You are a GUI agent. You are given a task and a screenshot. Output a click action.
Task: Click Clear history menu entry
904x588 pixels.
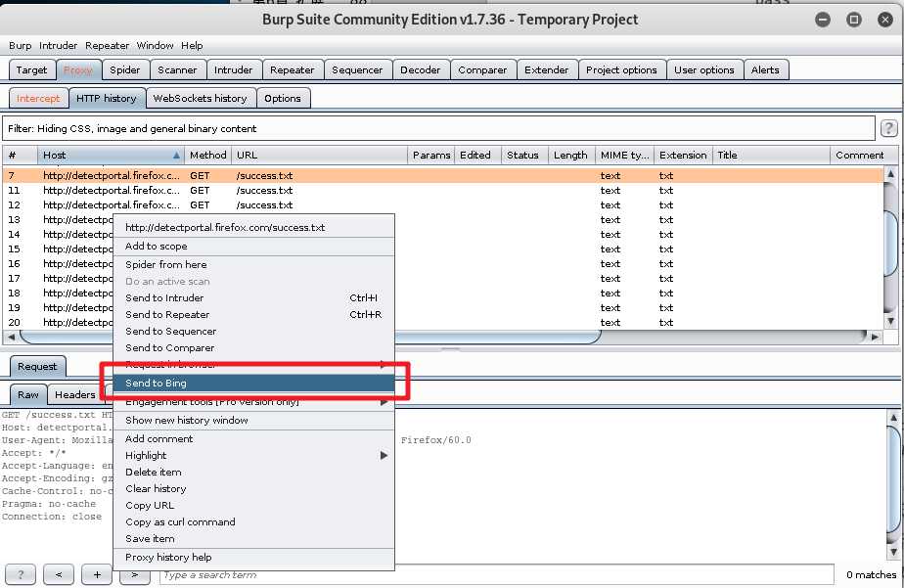pyautogui.click(x=253, y=489)
